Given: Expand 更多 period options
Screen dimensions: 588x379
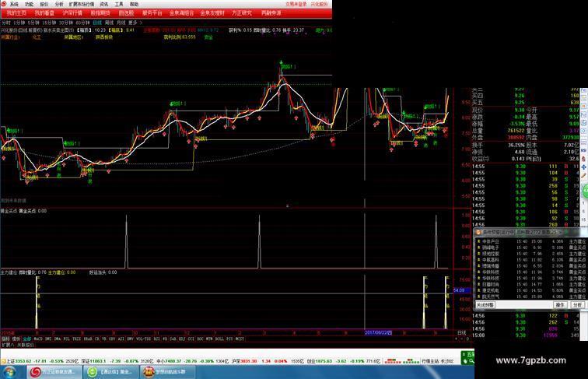Looking at the screenshot, I should (x=134, y=23).
